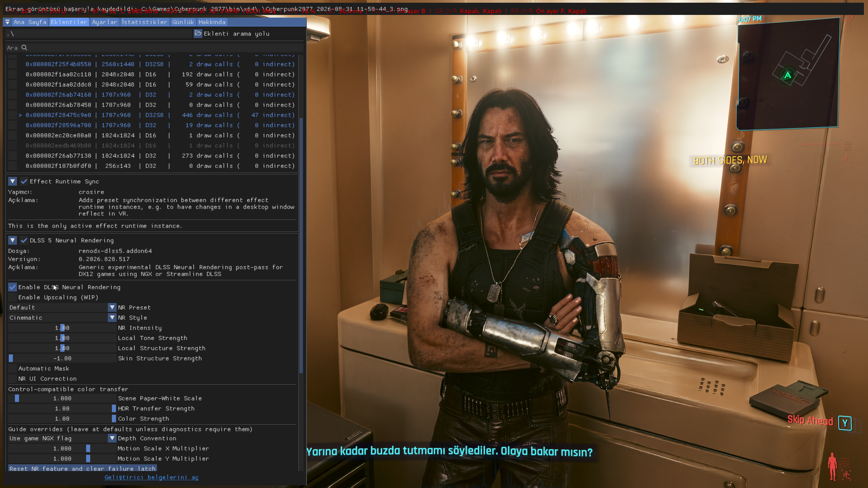Open the add-on search path folder icon
868x488 pixels.
click(198, 34)
